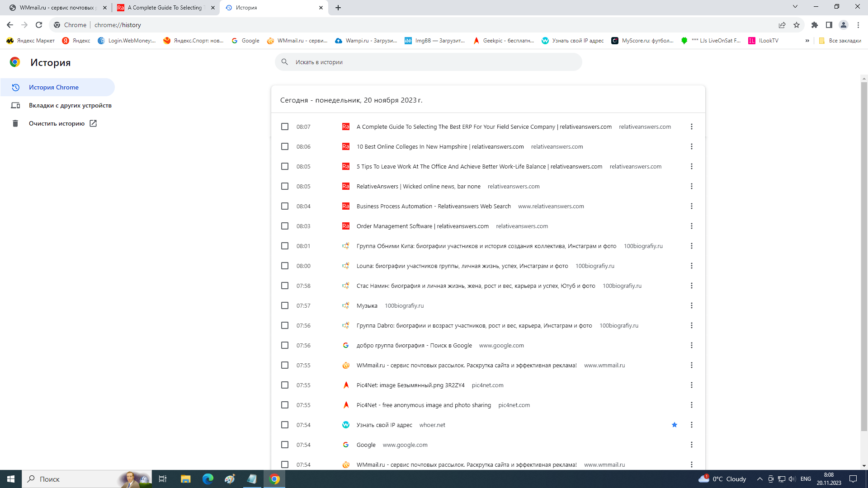The height and width of the screenshot is (488, 868).
Task: Open actions menu for ERP guide entry
Action: (x=691, y=127)
